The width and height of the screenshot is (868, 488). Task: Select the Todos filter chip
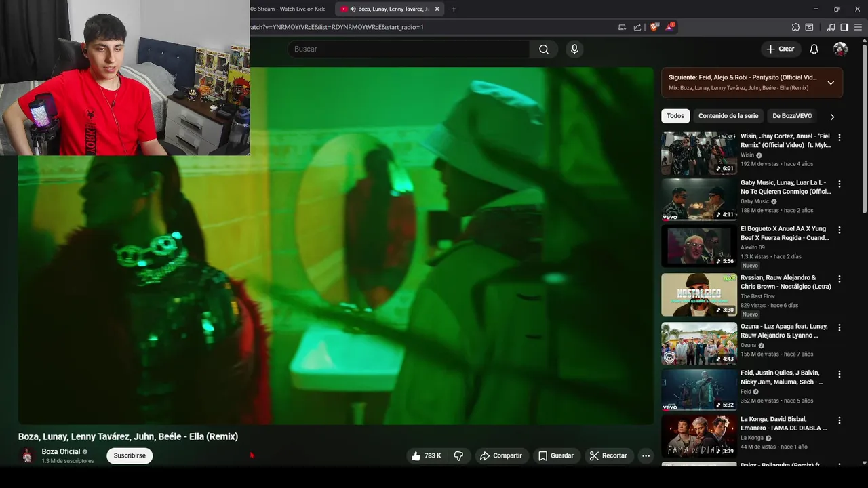point(675,116)
